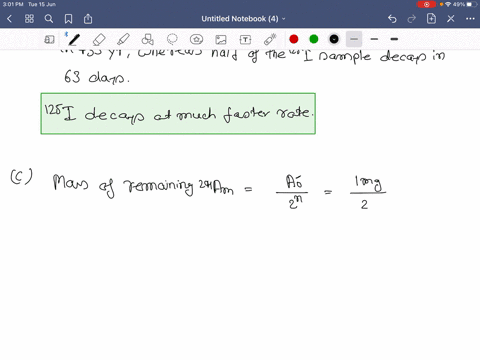Close the notebook with the X icon
Viewport: 480px width, 360px height.
click(x=451, y=19)
